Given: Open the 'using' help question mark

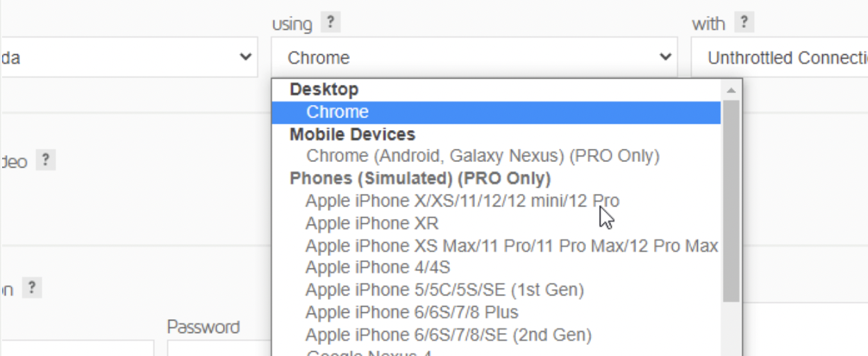Looking at the screenshot, I should pos(331,22).
